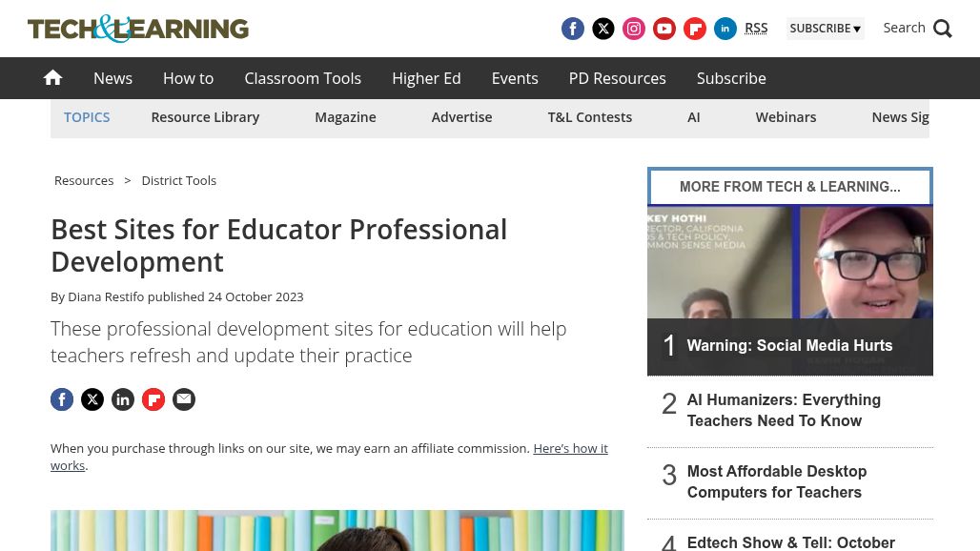Select the PD Resources menu item

click(617, 78)
